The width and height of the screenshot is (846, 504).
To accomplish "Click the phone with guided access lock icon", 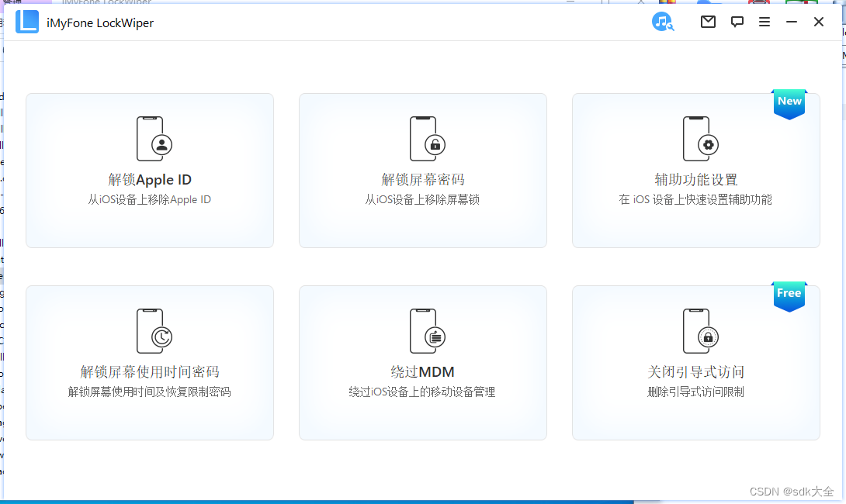I will 700,331.
